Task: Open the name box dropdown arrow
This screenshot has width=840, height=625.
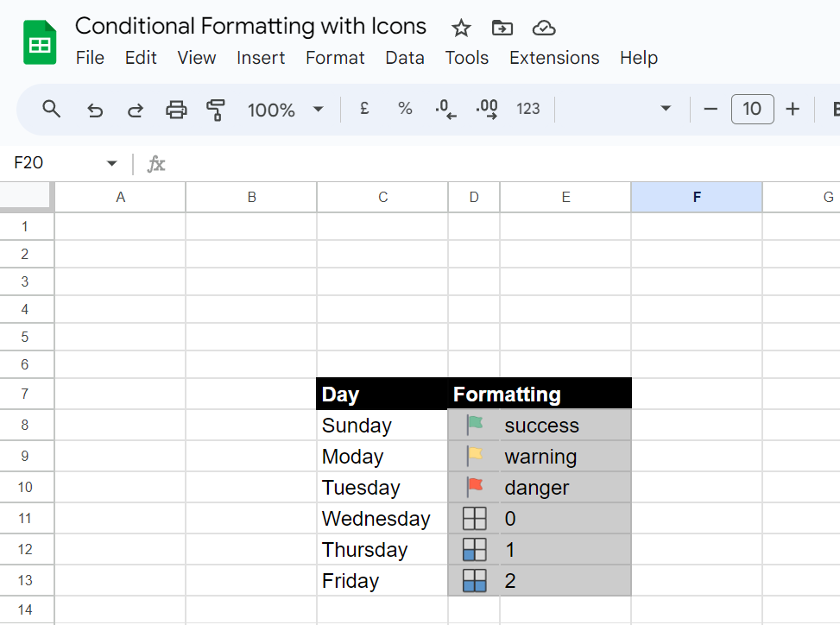Action: [111, 163]
